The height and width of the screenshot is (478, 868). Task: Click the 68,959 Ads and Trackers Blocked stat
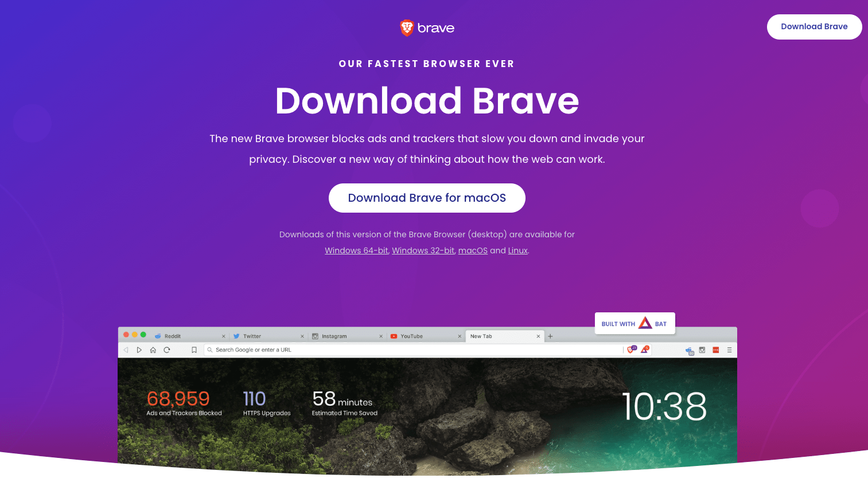click(184, 403)
